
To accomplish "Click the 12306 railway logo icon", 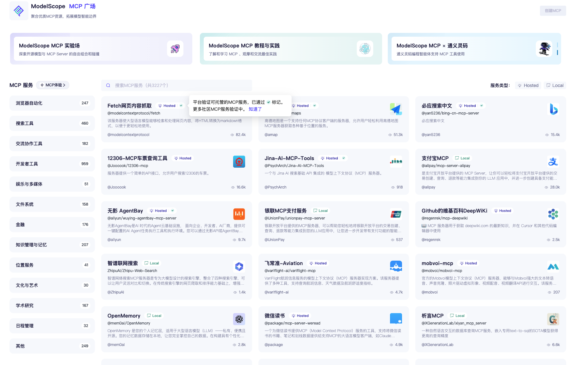I will point(239,162).
